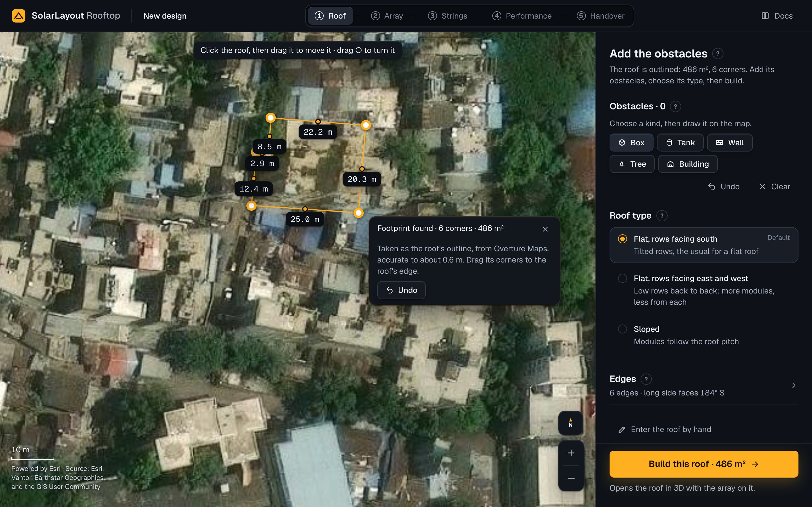This screenshot has width=812, height=507.
Task: Select the Building obstacle tool
Action: [687, 164]
